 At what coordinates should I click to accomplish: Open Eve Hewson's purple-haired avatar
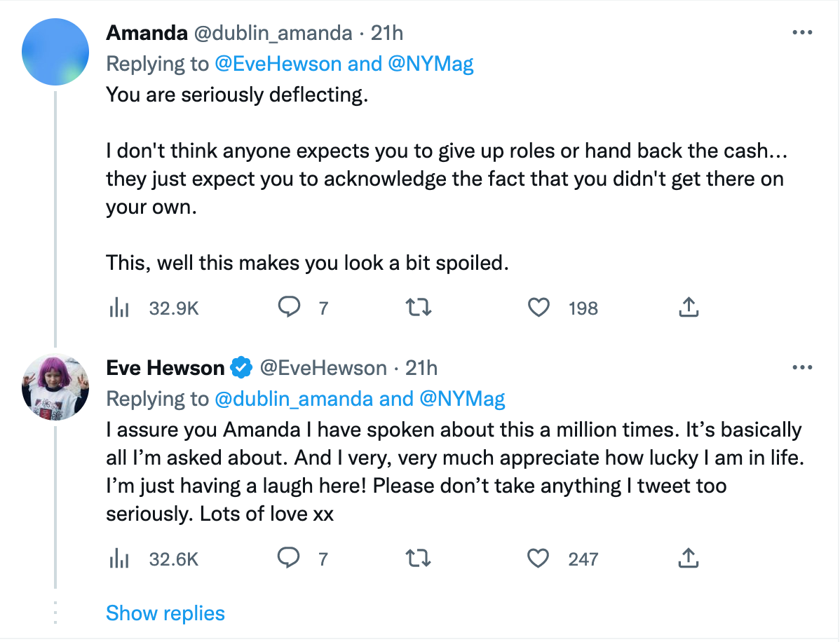[x=55, y=387]
